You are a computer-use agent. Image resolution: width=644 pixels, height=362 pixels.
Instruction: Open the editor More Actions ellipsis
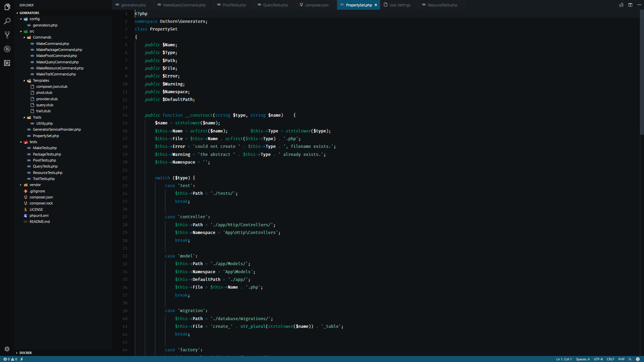coord(639,5)
